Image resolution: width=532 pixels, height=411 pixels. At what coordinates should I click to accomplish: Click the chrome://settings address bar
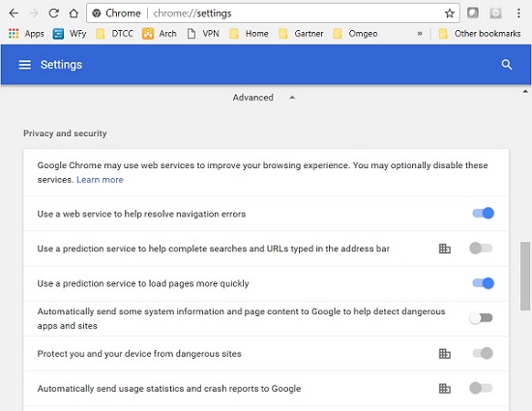[x=273, y=14]
